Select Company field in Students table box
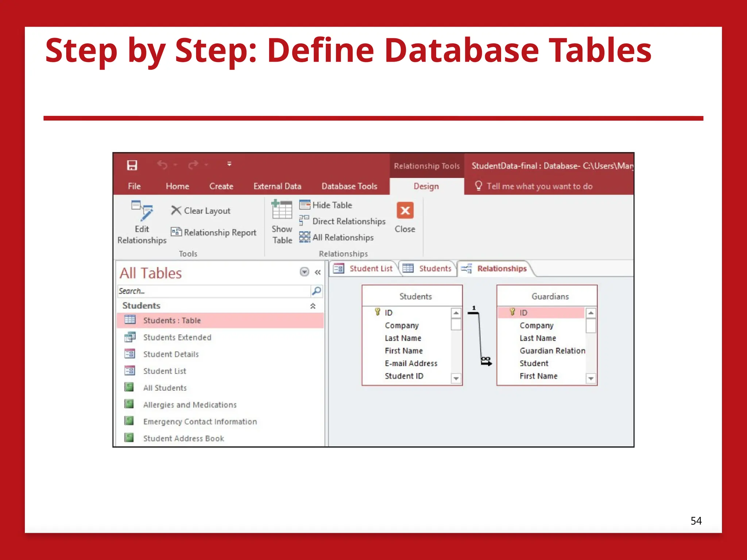 (402, 325)
